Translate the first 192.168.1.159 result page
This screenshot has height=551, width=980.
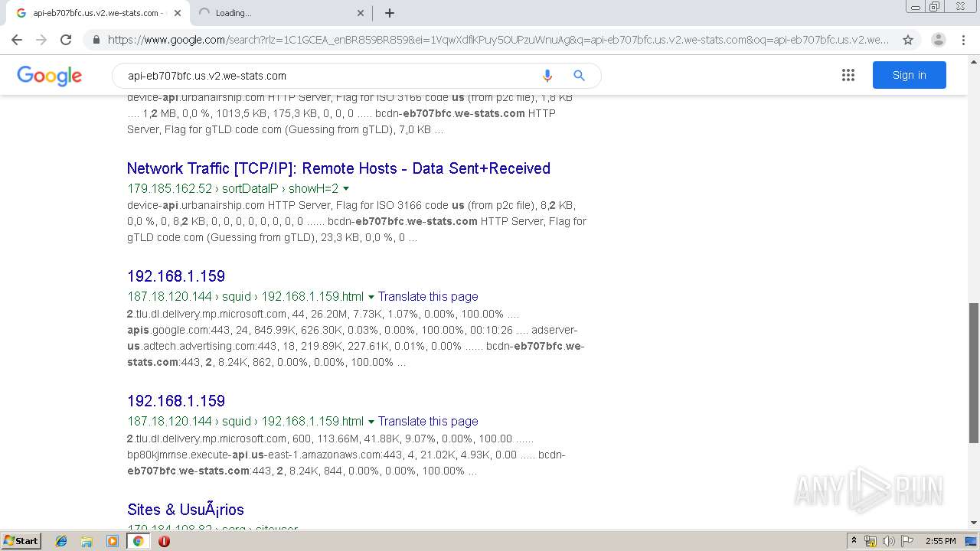pyautogui.click(x=428, y=296)
